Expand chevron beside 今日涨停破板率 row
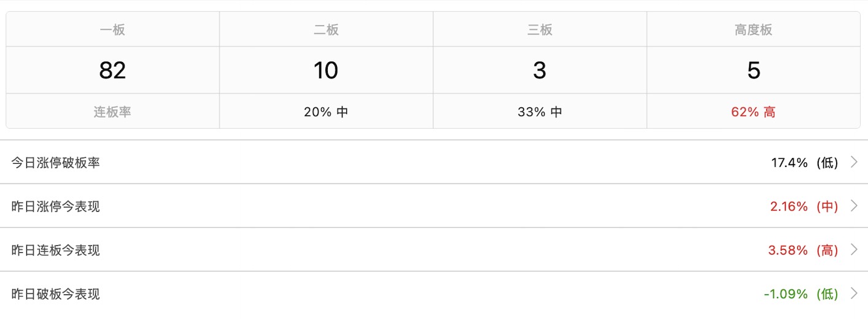The width and height of the screenshot is (868, 319). coord(853,163)
